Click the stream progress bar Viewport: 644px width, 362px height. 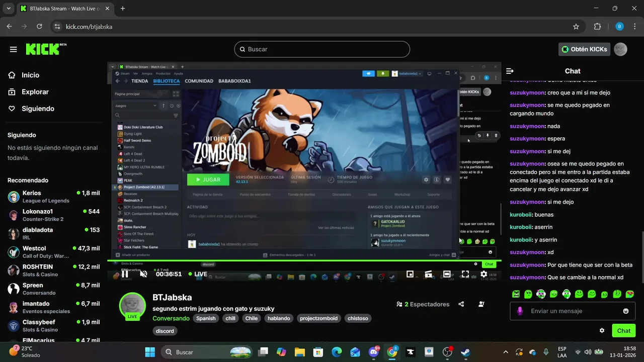point(304,260)
